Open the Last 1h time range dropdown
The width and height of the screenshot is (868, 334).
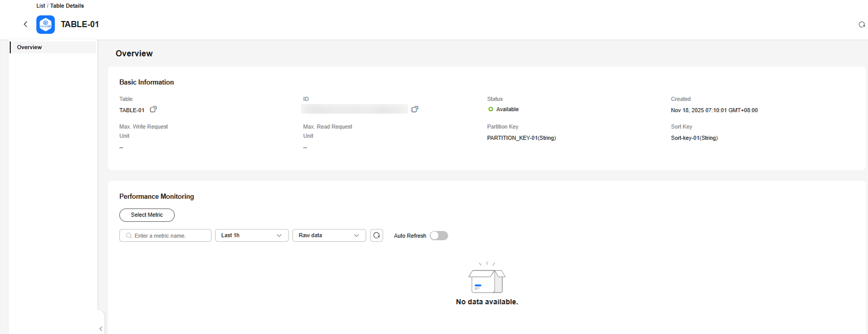(252, 235)
